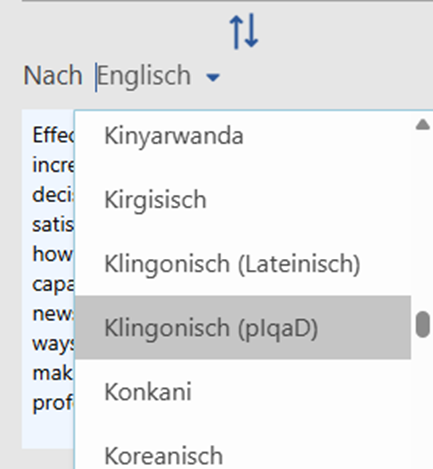Swap source and target languages arrows
The image size is (433, 469).
(x=244, y=31)
